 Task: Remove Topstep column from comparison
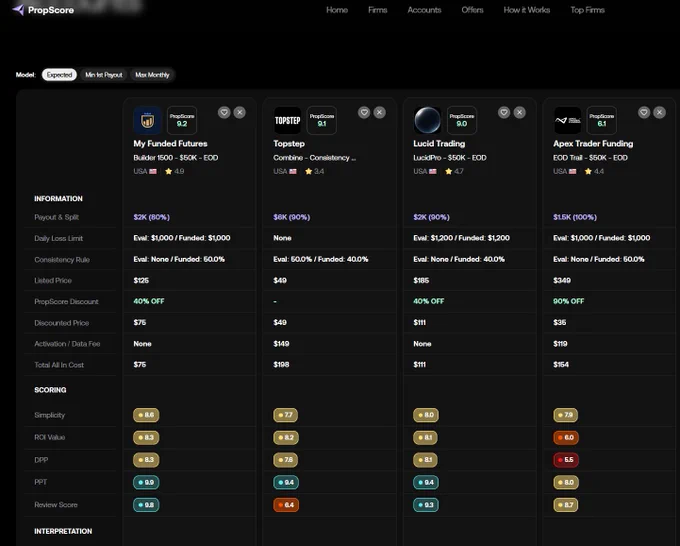click(x=379, y=113)
